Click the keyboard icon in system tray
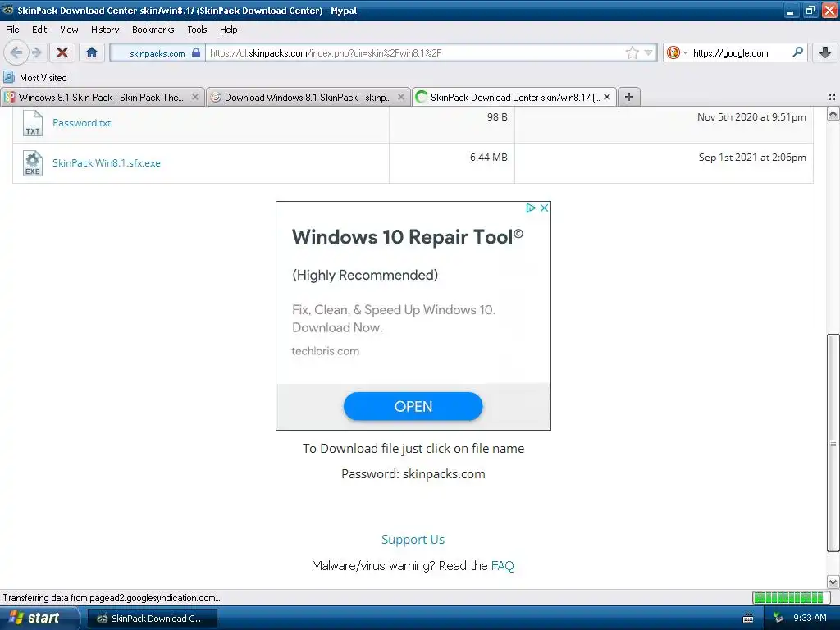 [748, 619]
